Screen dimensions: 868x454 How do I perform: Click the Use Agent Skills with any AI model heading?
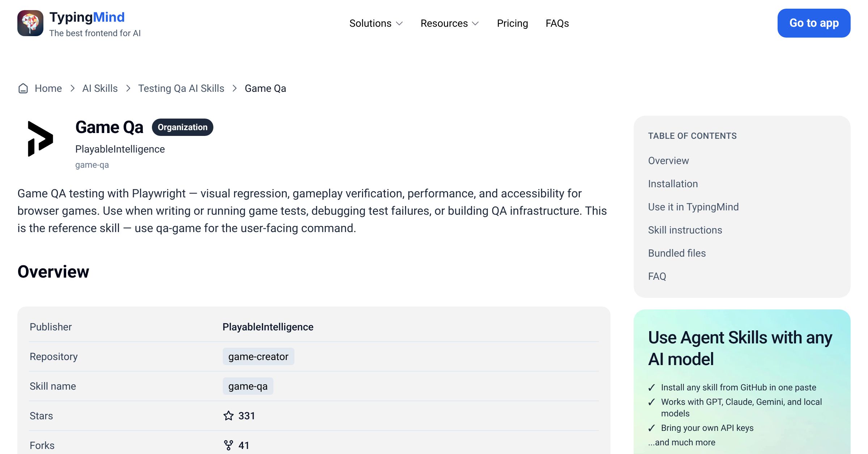click(x=740, y=348)
